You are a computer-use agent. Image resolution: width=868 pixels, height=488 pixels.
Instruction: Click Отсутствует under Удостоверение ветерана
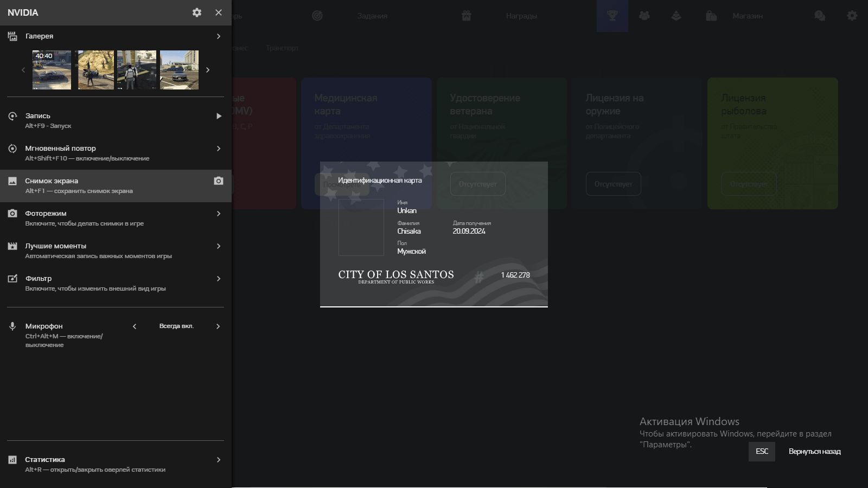click(x=477, y=184)
